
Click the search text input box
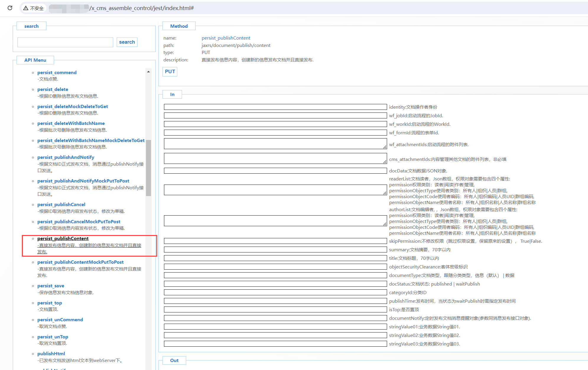(x=65, y=42)
